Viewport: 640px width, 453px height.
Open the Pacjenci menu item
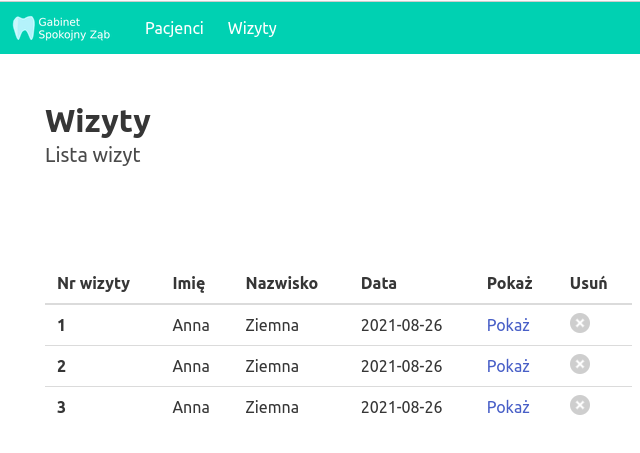(174, 28)
